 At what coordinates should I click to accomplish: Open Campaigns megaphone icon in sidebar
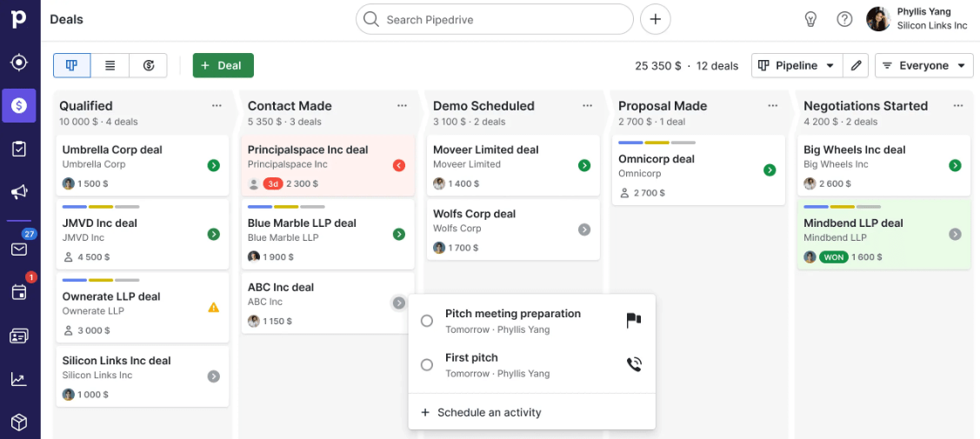[19, 192]
